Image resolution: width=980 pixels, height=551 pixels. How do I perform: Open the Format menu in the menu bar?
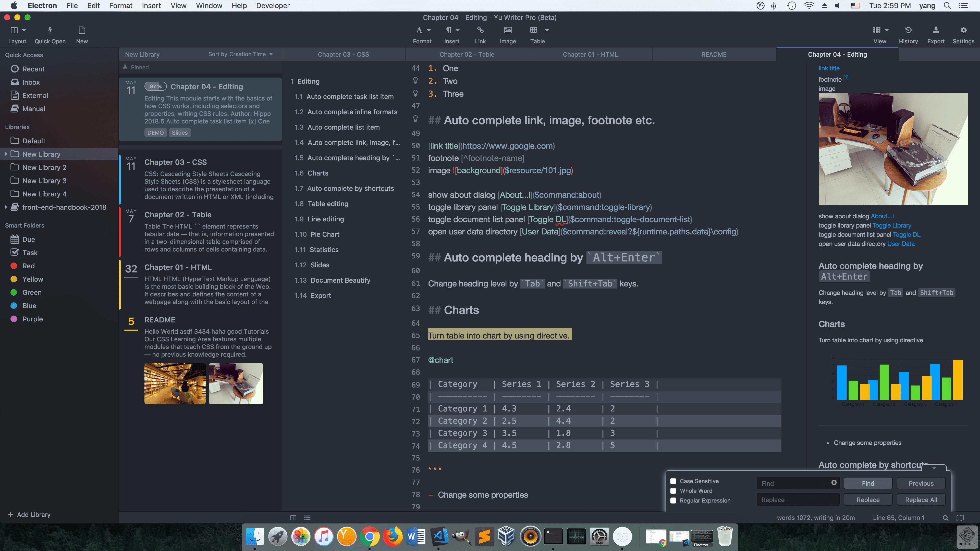[x=121, y=6]
